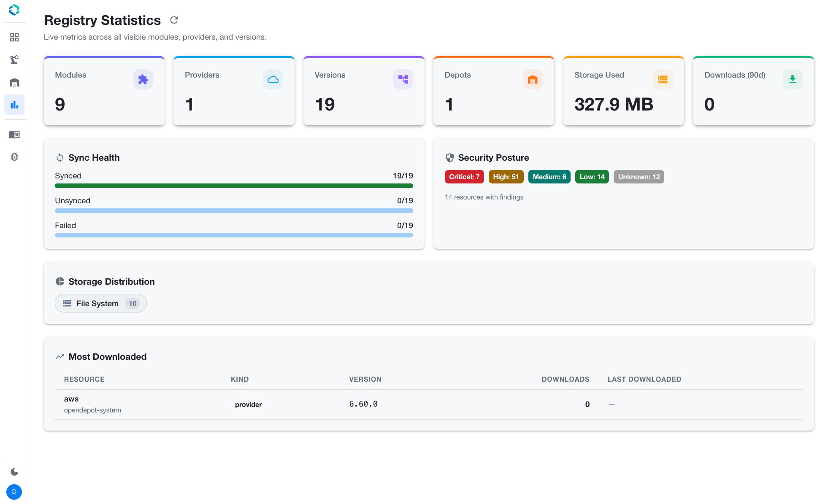Click the list icon in File System chip
This screenshot has height=504, width=820.
67,303
